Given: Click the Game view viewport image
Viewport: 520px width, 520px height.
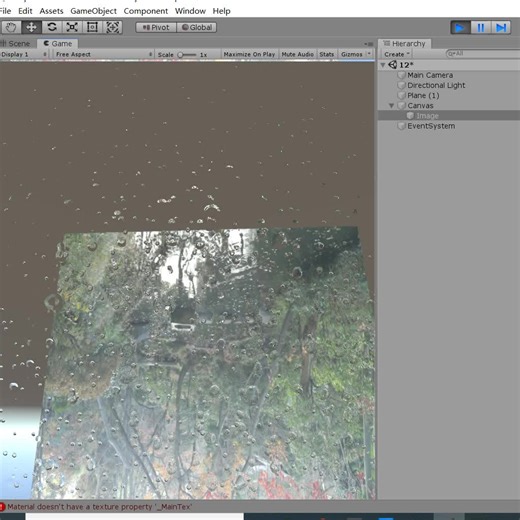Looking at the screenshot, I should (x=187, y=280).
